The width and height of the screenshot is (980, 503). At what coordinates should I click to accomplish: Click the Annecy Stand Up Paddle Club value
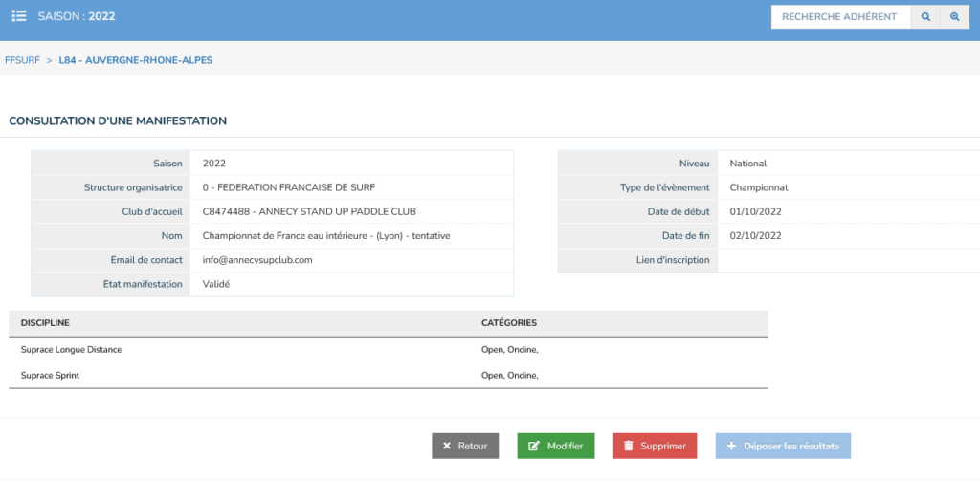click(x=309, y=211)
